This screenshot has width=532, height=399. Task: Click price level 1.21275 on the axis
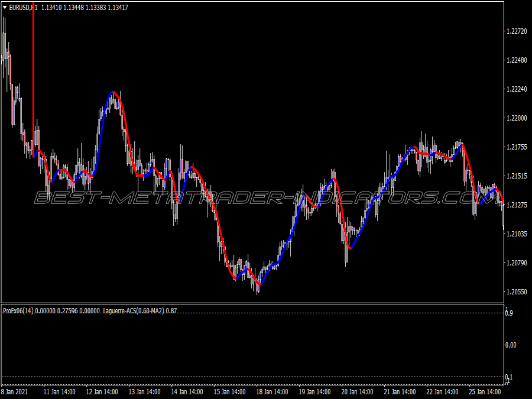point(517,205)
